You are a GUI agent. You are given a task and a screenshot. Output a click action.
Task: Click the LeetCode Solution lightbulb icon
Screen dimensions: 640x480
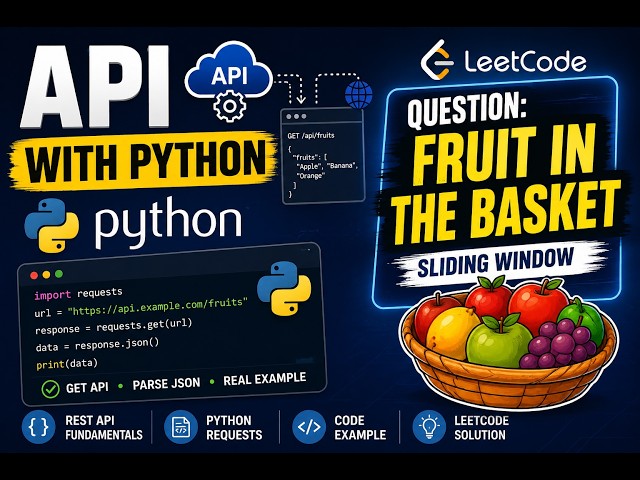point(429,427)
